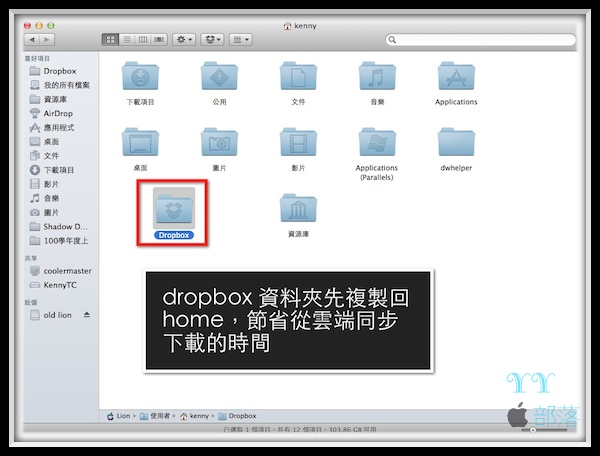Switch to icon view
600x456 pixels.
tap(110, 39)
